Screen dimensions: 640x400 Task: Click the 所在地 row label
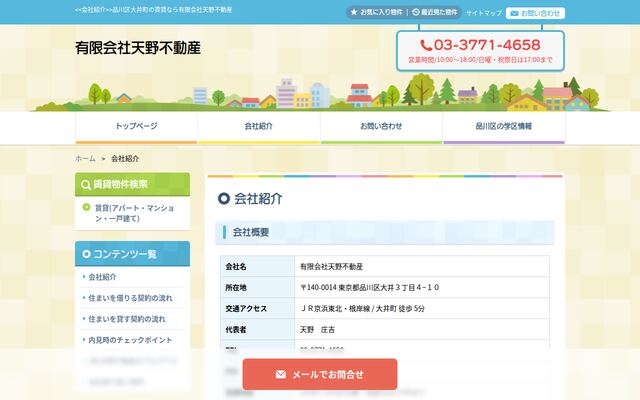point(236,287)
